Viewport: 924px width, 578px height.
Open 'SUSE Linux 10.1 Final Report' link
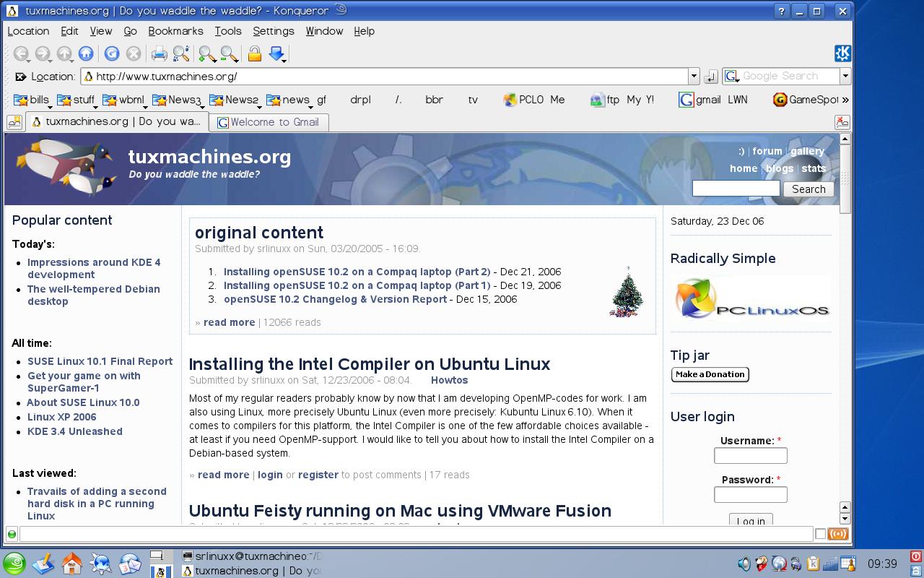pyautogui.click(x=100, y=361)
